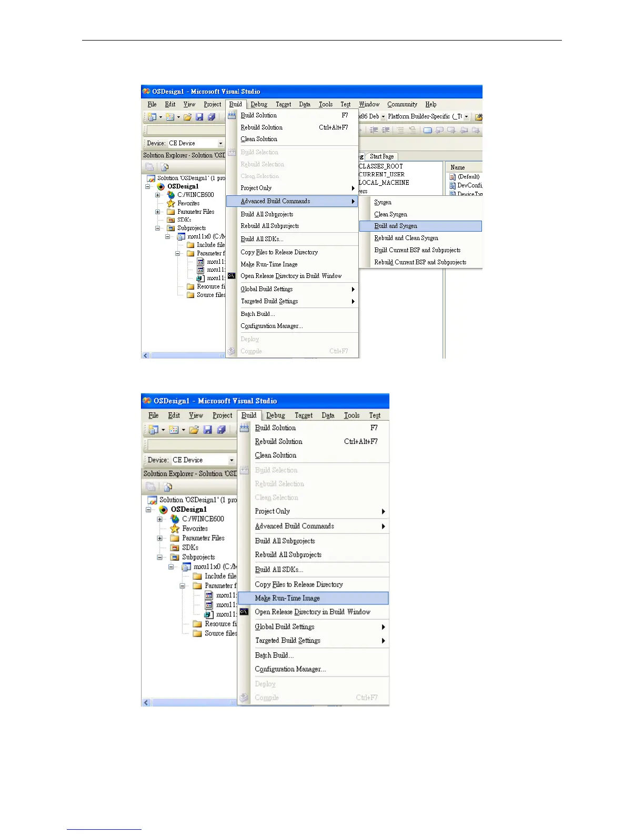Click decrease indent icon in upper screenshot toolbar
Image resolution: width=644 pixels, height=834 pixels.
pyautogui.click(x=374, y=130)
